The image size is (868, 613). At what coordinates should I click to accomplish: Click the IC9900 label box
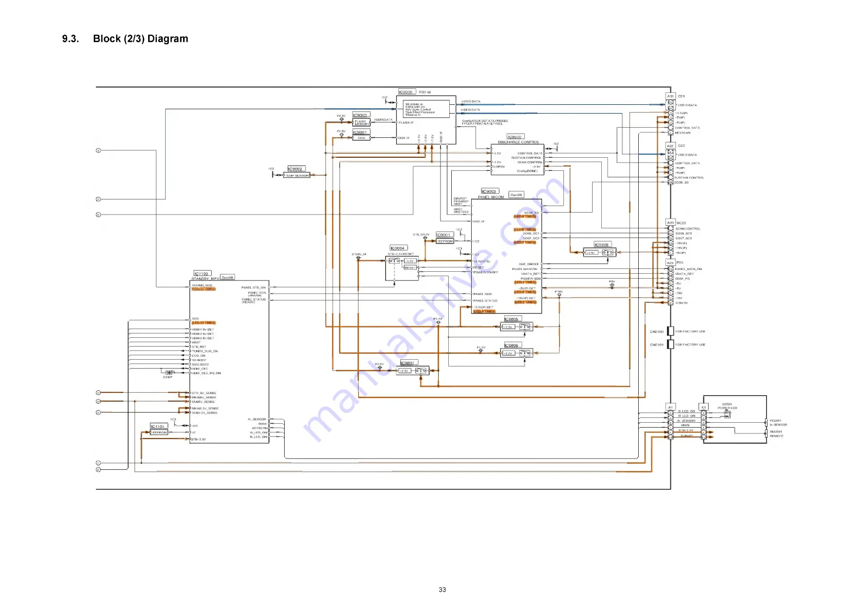[407, 92]
